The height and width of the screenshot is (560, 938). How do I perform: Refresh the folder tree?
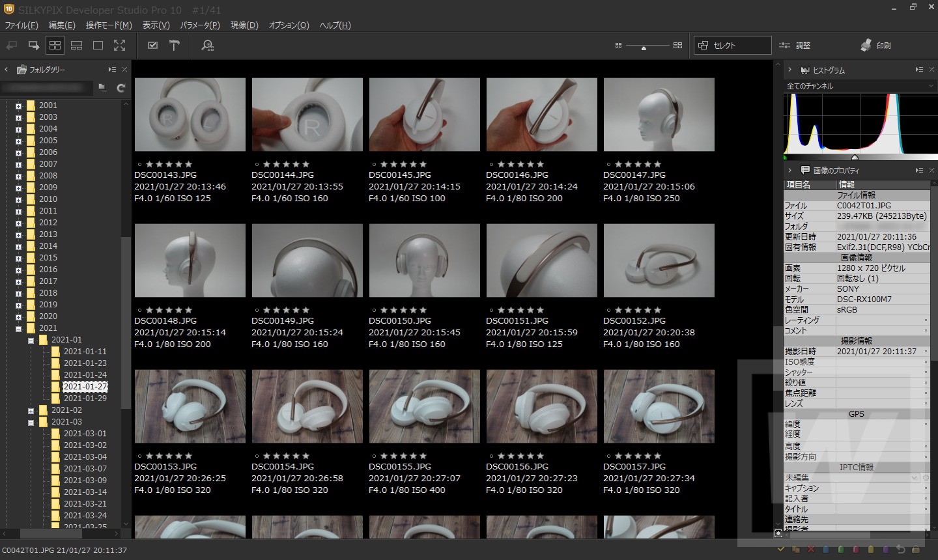(121, 88)
